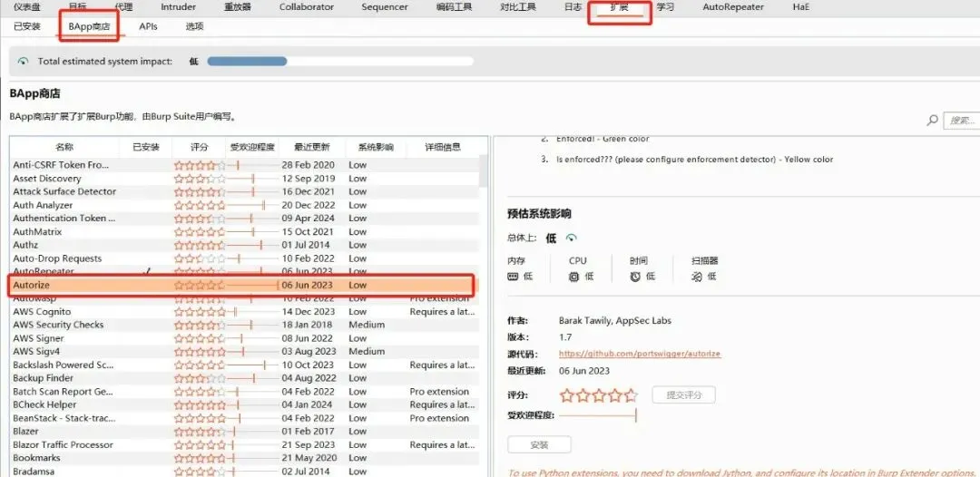Screen dimensions: 980x477
Task: Click the 时间 clock icon
Action: click(x=635, y=277)
